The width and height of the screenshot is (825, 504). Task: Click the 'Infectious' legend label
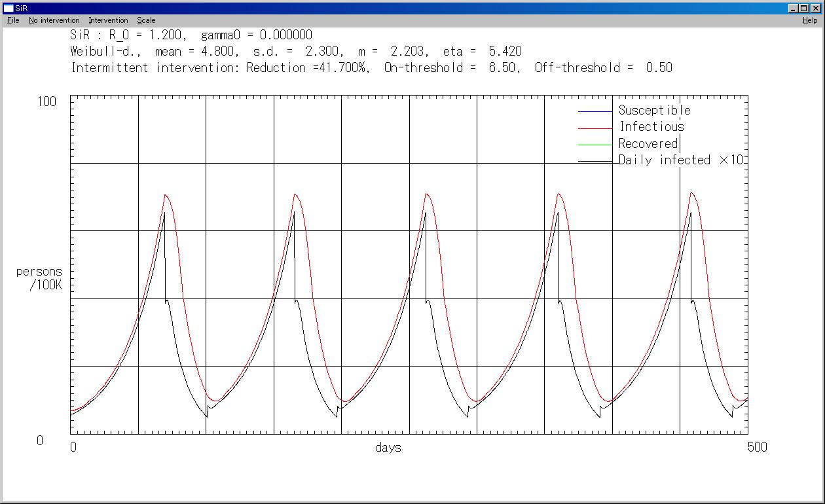coord(651,126)
